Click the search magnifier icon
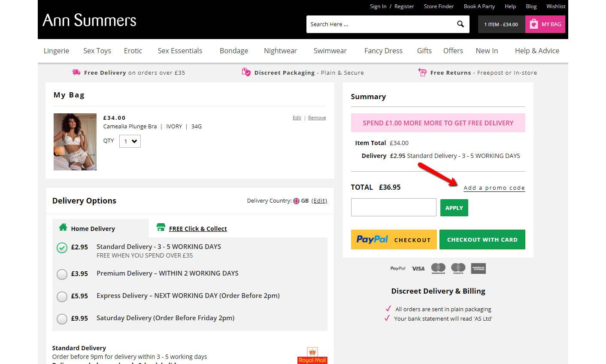606x364 pixels. pos(460,24)
